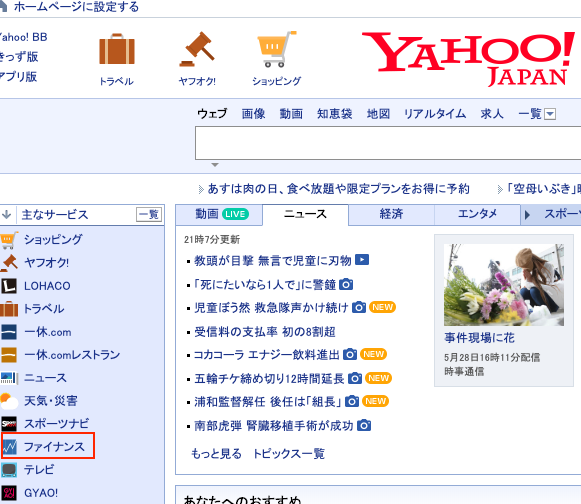Click the home icon beside ホームページに設定する
This screenshot has width=581, height=504.
tap(3, 6)
